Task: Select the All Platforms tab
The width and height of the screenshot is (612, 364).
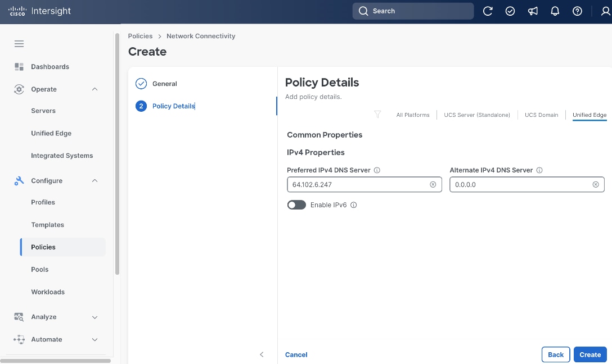Action: tap(412, 115)
